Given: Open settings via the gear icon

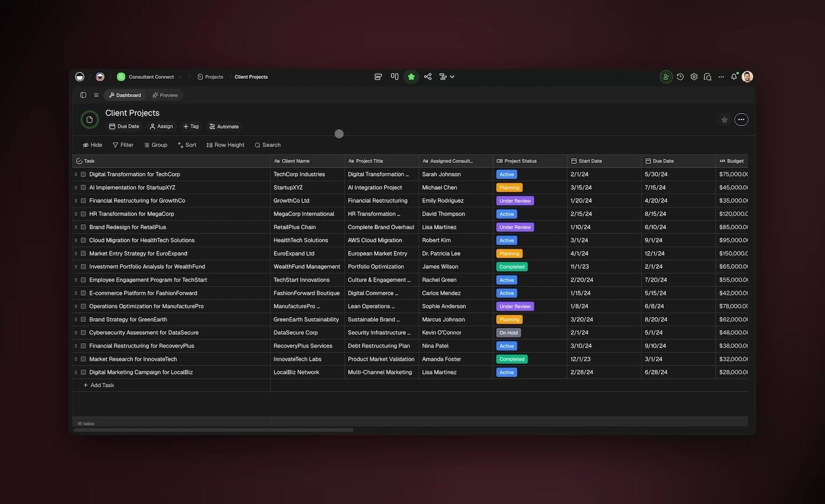Looking at the screenshot, I should 694,77.
